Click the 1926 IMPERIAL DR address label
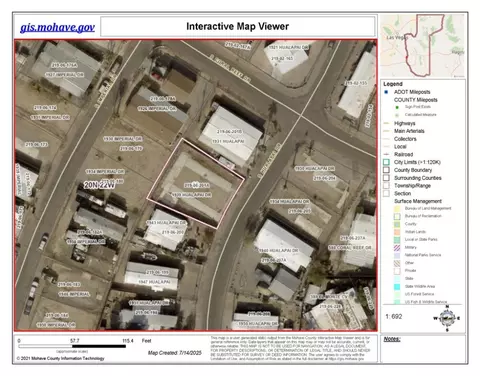This screenshot has height=376, width=480. pyautogui.click(x=157, y=109)
